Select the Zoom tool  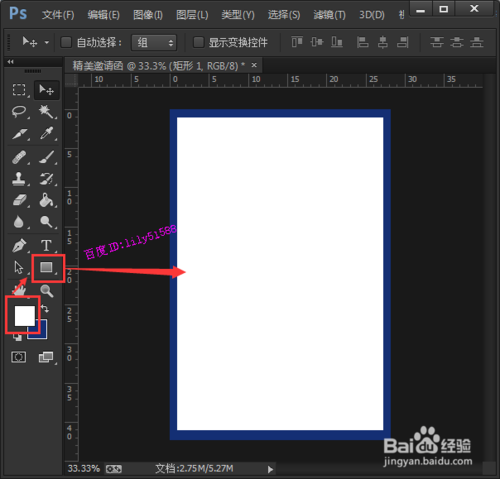(x=47, y=291)
